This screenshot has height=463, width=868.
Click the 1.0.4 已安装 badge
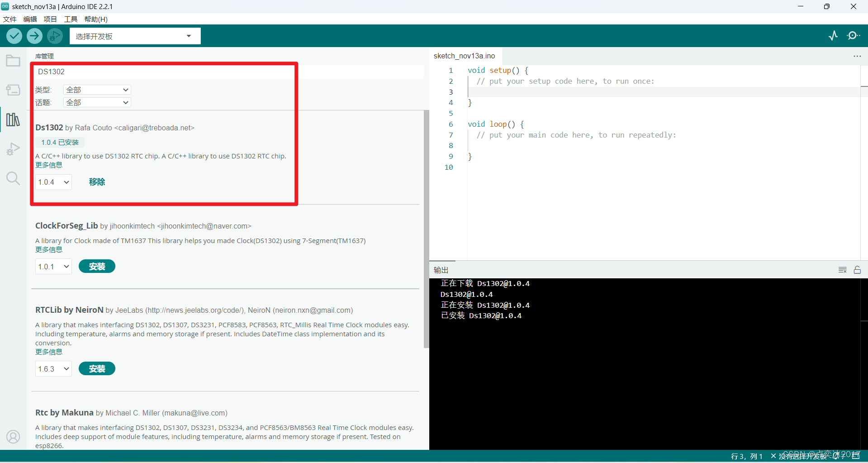pyautogui.click(x=60, y=143)
